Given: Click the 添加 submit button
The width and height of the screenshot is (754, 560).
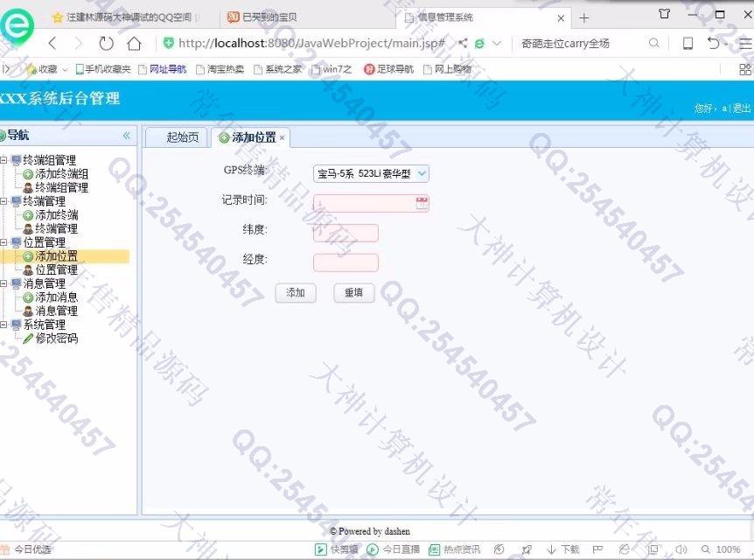Looking at the screenshot, I should pos(296,292).
